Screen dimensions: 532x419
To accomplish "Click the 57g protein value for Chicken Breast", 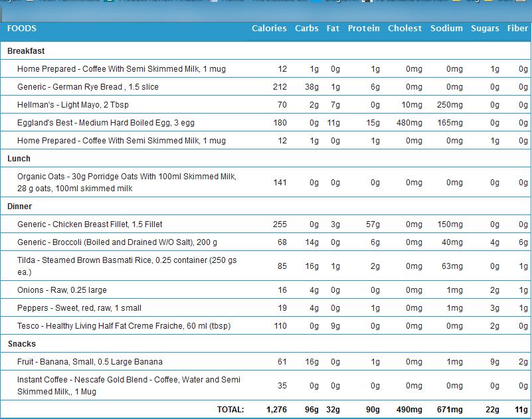I will [373, 224].
